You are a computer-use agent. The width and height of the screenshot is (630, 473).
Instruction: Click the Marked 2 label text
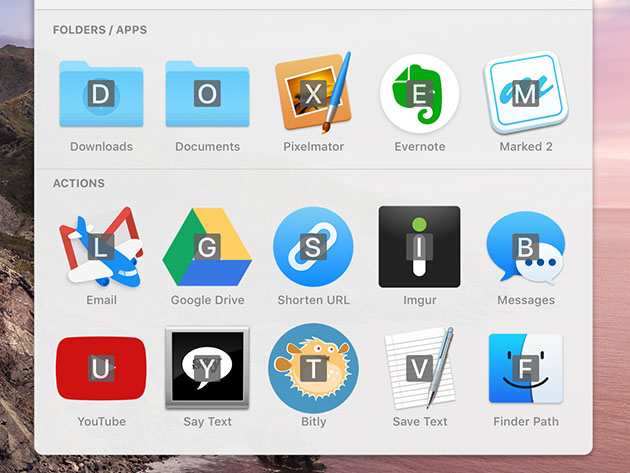pos(526,147)
